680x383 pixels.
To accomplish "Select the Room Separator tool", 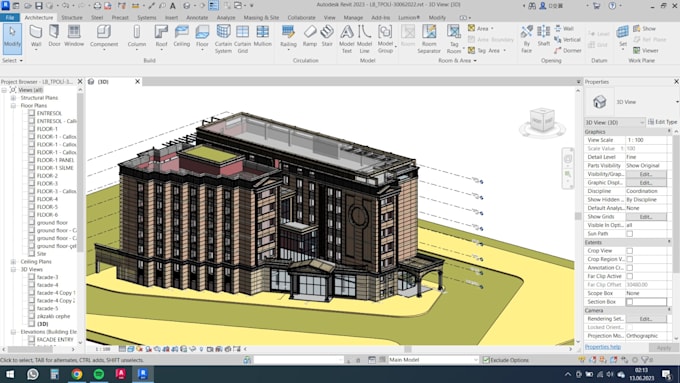I will tap(429, 38).
